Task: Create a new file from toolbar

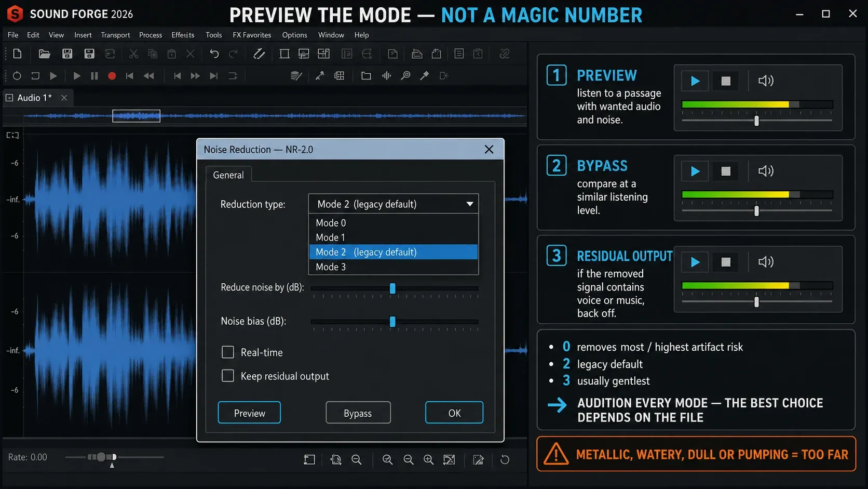Action: click(17, 54)
